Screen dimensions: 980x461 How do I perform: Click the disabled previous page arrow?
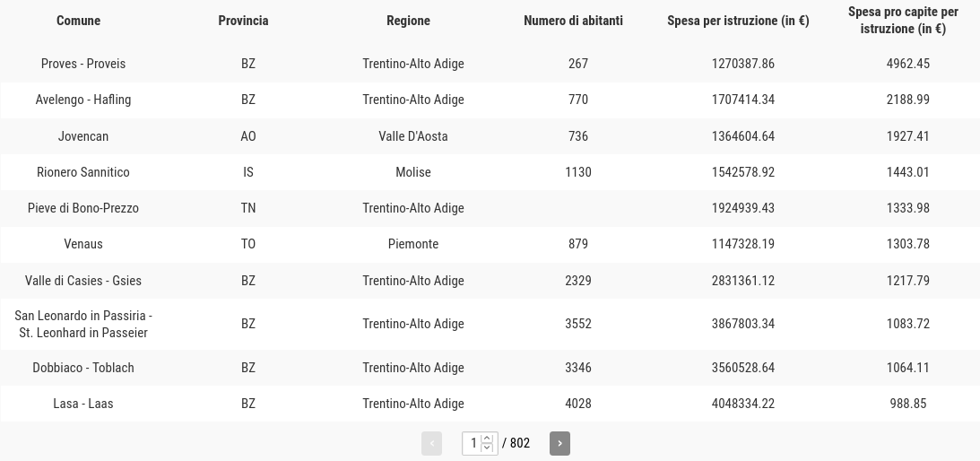[x=431, y=443]
